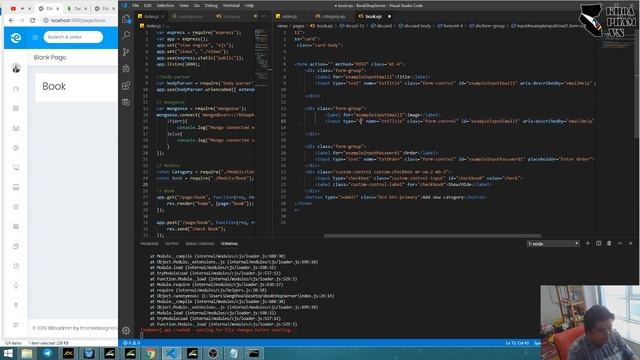Click the unsaved dot on book.ejs tab
The width and height of the screenshot is (640, 360).
click(x=389, y=16)
